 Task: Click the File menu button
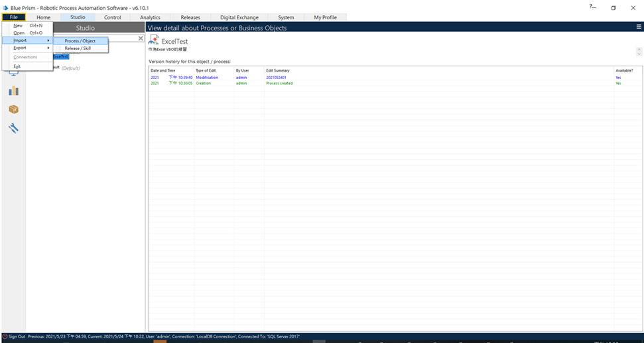13,17
